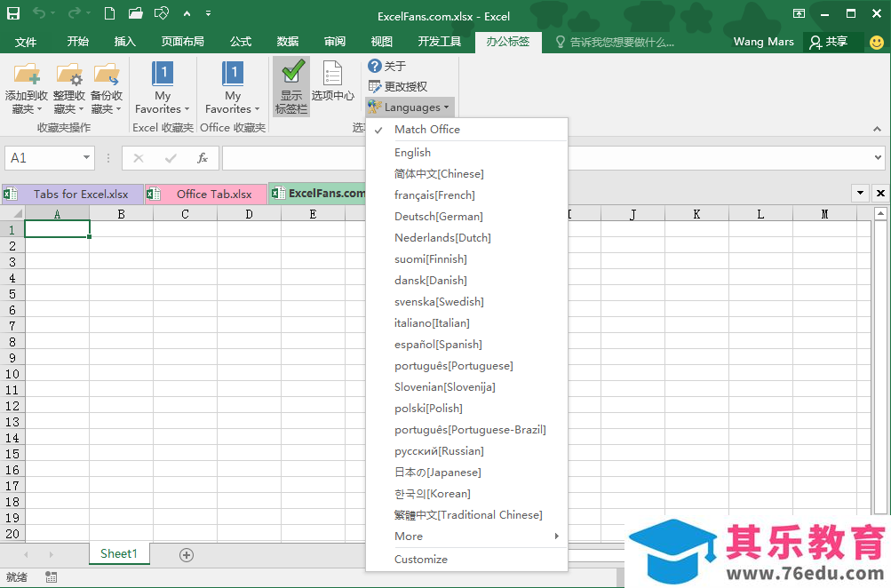Close the tab bar with X button
The height and width of the screenshot is (588, 891).
click(880, 193)
